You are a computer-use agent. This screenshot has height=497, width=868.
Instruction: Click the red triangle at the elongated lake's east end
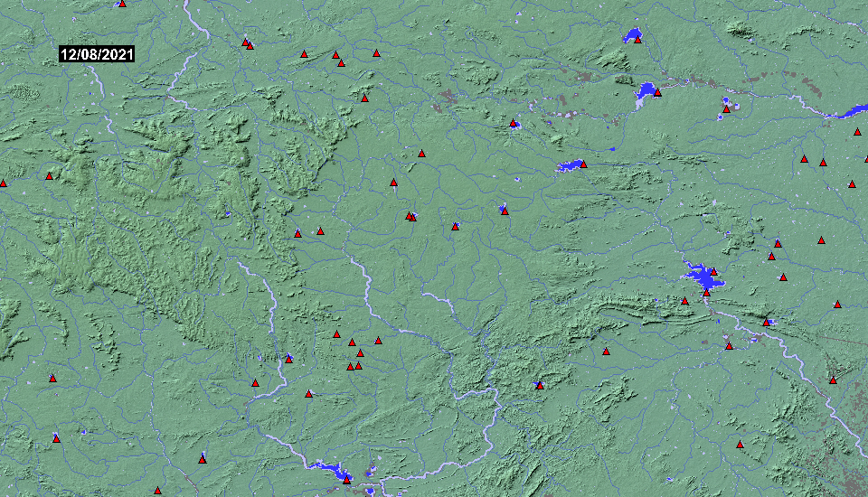[583, 164]
